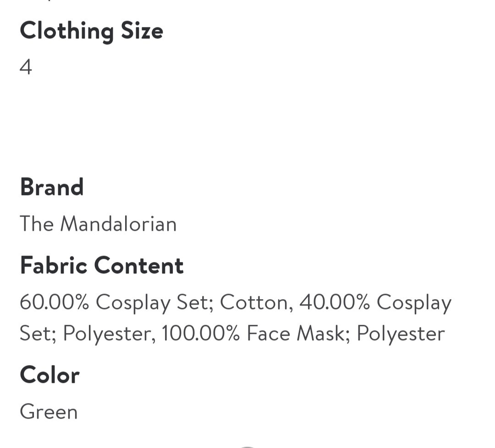Click the last Polyester word in fabric content
495x448 pixels.
point(400,333)
